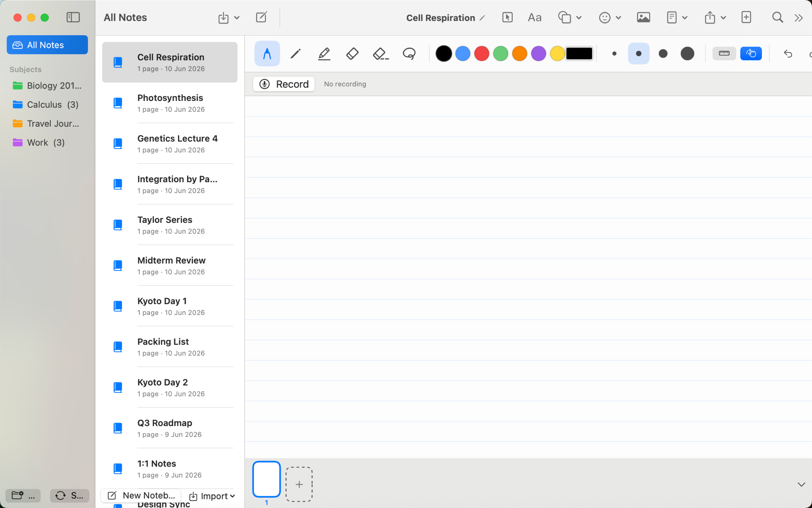Edit the Cell Respiration title pencil
Viewport: 812px width, 508px height.
point(482,18)
